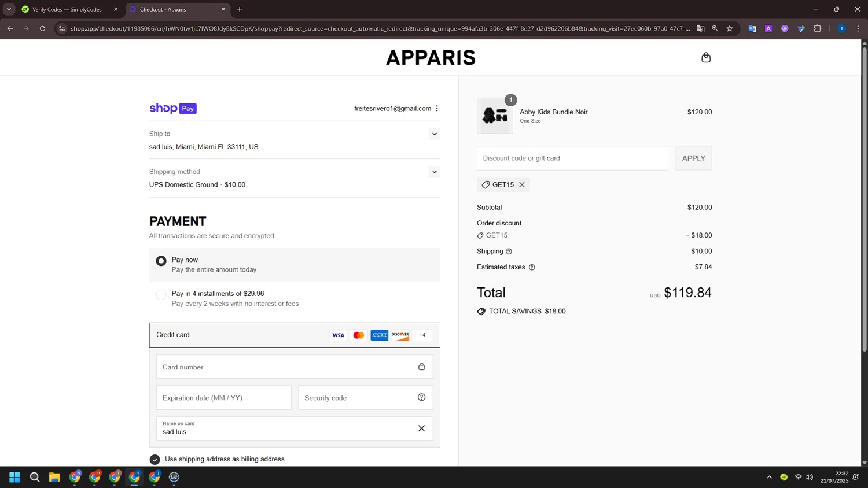Open the notifications bell icon
The height and width of the screenshot is (488, 868).
(856, 477)
